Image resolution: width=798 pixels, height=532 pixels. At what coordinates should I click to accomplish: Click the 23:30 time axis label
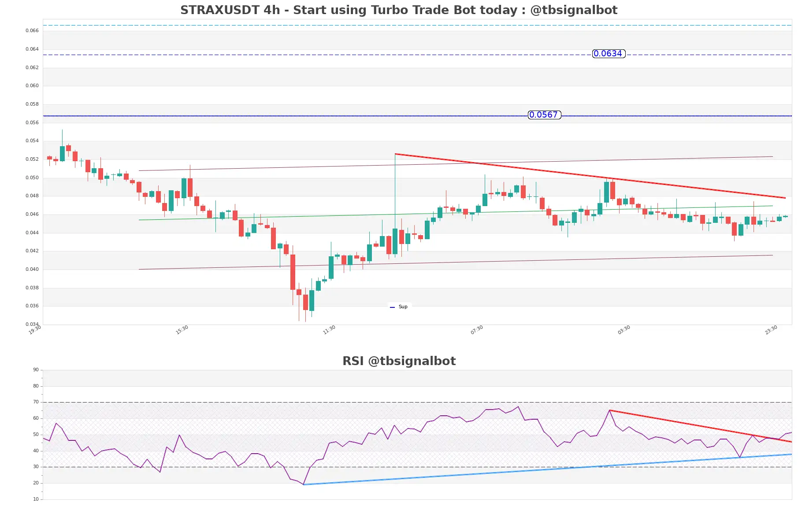[771, 330]
